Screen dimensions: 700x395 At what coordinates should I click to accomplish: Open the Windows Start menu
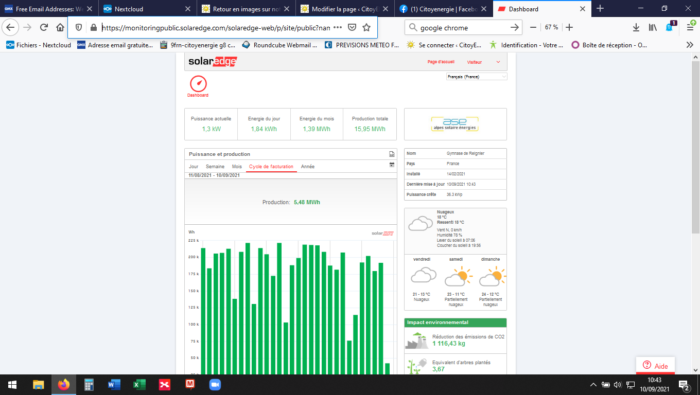[x=12, y=385]
